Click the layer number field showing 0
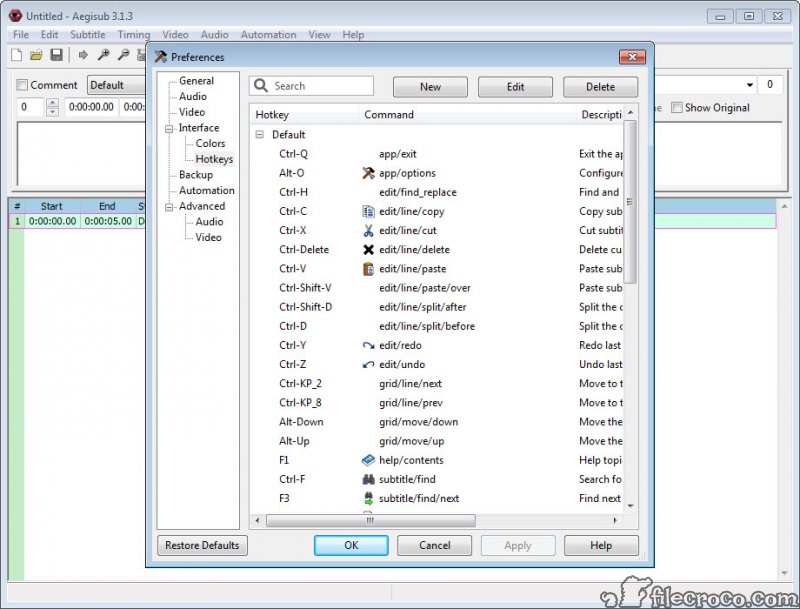This screenshot has width=800, height=609. [x=31, y=107]
